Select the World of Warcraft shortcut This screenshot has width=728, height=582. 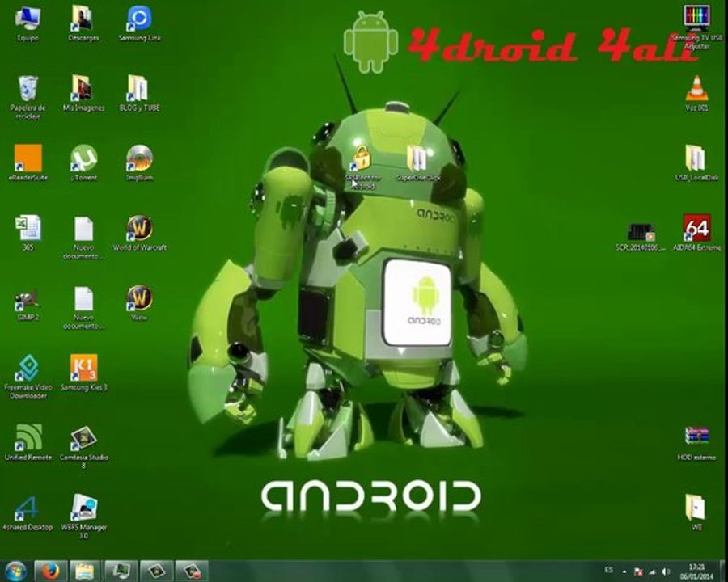(x=139, y=232)
